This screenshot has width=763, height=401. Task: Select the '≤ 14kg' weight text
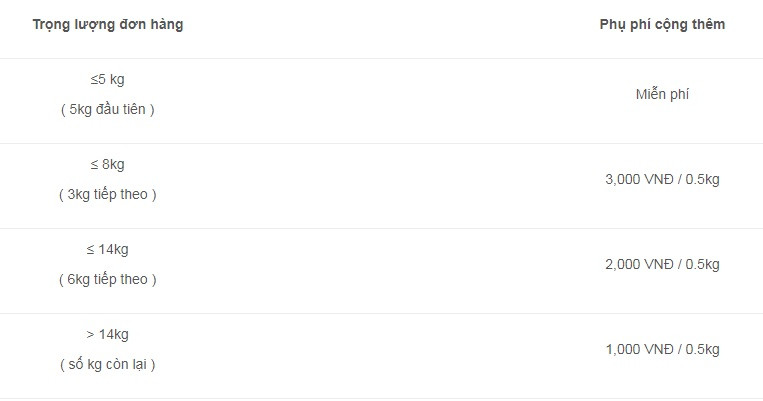[x=107, y=249]
